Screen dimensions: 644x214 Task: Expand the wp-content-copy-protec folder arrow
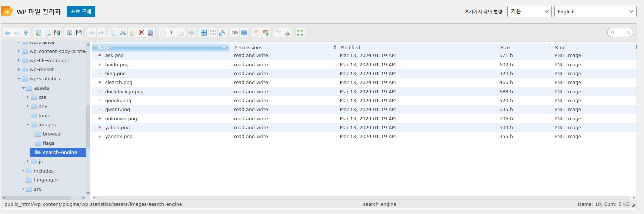coord(19,51)
